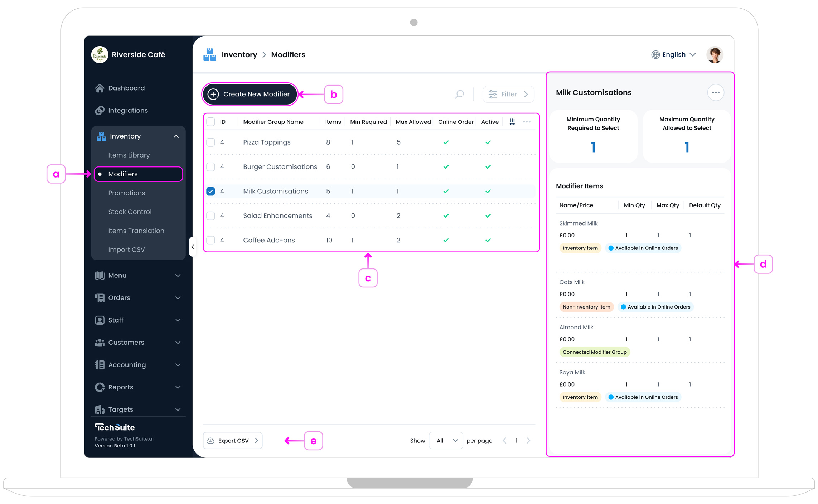Check the select-all checkbox in table header
The image size is (818, 504).
pos(210,122)
